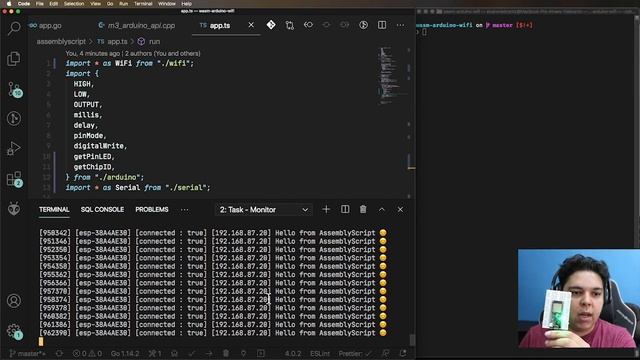Screen dimensions: 640x360
Task: Click the Go 1.14.2 version in status bar
Action: point(125,353)
